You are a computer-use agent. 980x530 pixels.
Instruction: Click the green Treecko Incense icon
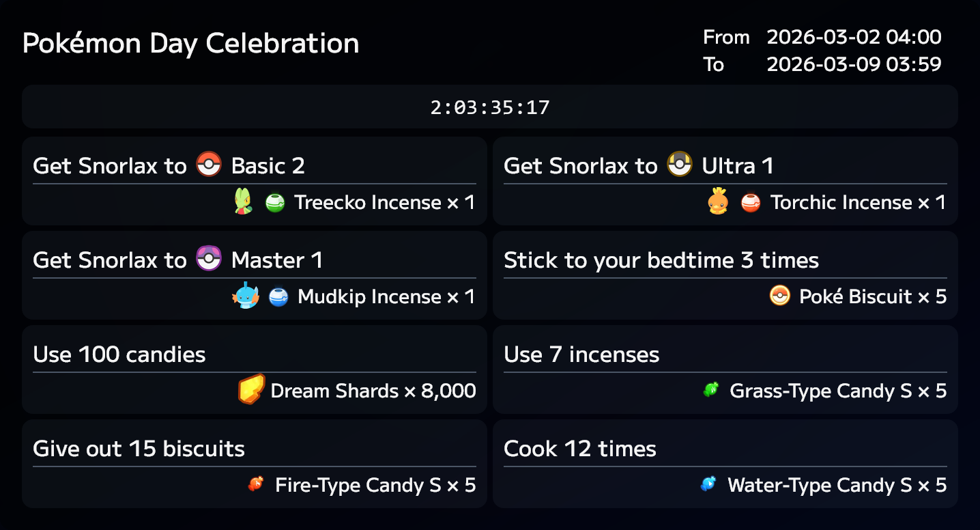coord(275,203)
